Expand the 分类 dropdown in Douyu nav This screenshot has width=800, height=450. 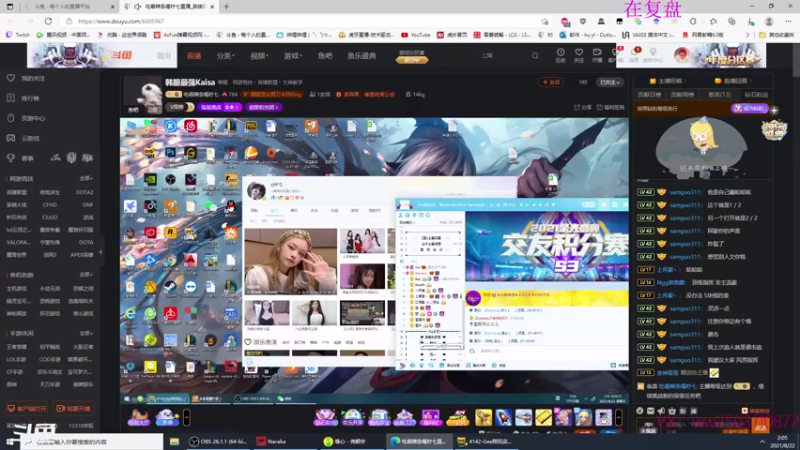225,56
